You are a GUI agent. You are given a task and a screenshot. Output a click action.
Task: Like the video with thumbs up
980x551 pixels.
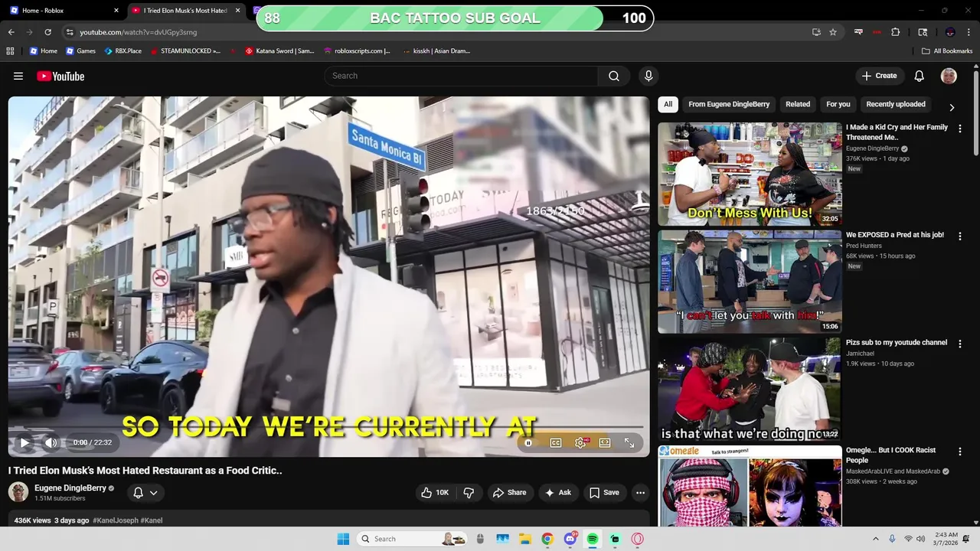tap(434, 493)
